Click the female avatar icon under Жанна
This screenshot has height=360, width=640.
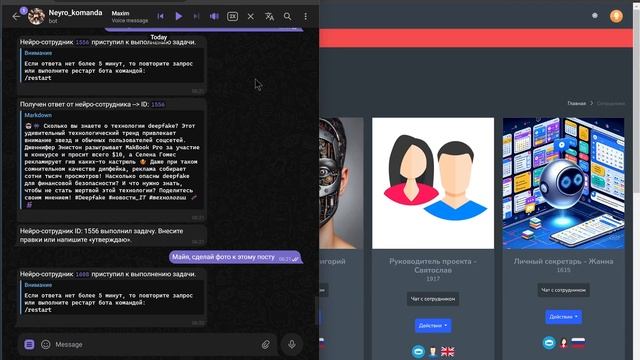point(564,343)
